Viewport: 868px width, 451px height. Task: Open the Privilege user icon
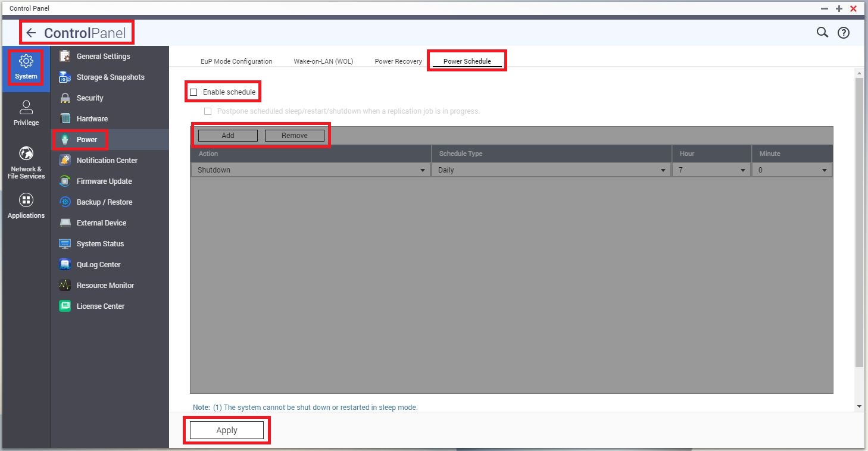click(26, 108)
